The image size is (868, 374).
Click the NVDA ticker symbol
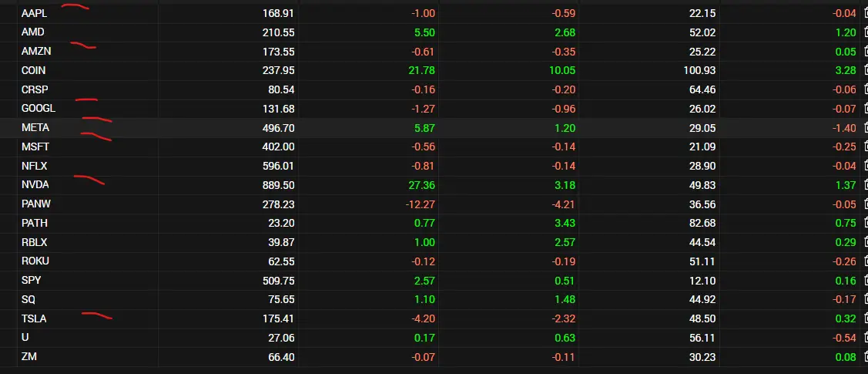tap(35, 184)
